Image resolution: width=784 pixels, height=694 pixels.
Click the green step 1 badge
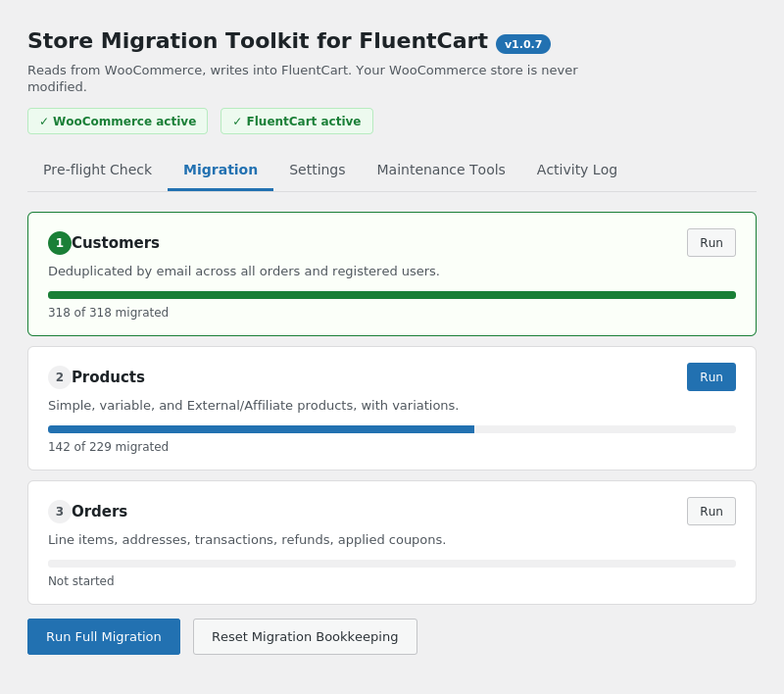[x=60, y=243]
